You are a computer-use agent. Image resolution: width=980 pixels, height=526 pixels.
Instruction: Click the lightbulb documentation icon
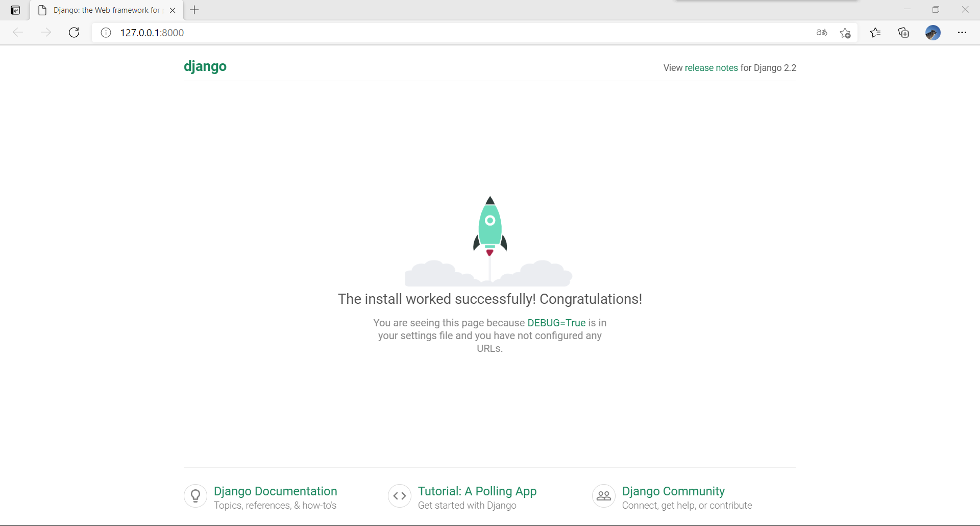pyautogui.click(x=195, y=496)
